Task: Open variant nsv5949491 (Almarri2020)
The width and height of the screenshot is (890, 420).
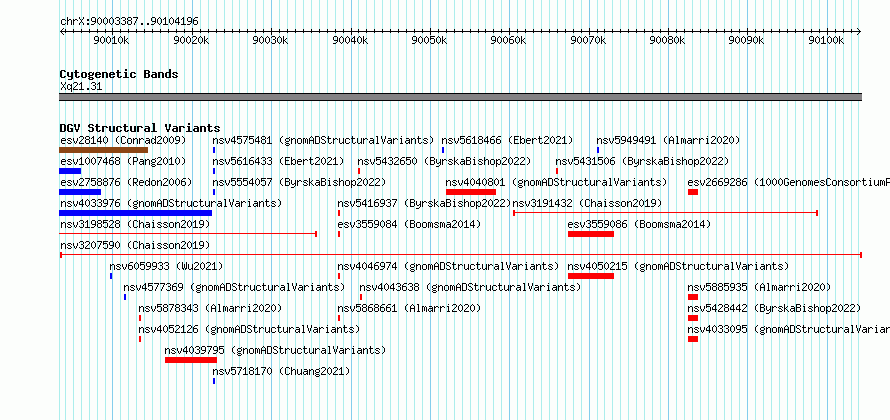Action: tap(668, 140)
